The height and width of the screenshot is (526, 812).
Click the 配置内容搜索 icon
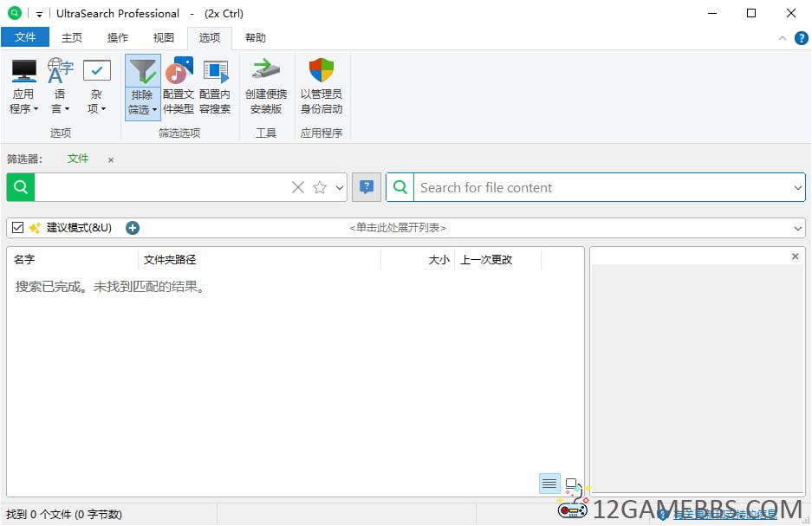pos(215,71)
